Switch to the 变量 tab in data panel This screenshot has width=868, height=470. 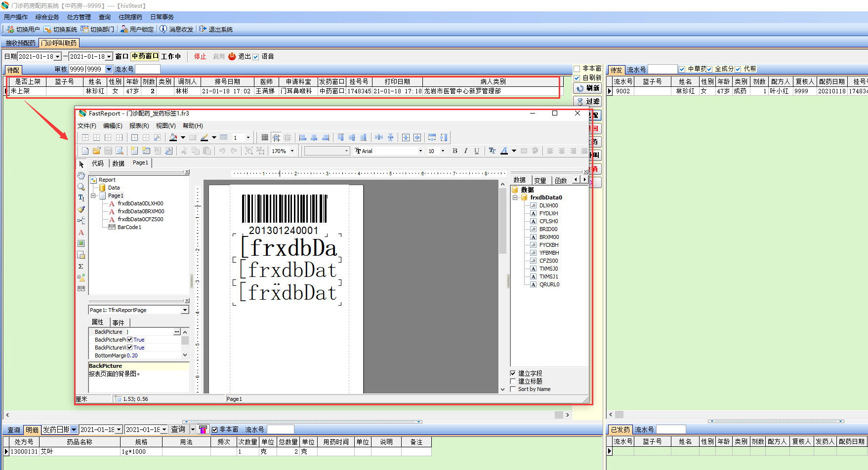pos(540,180)
